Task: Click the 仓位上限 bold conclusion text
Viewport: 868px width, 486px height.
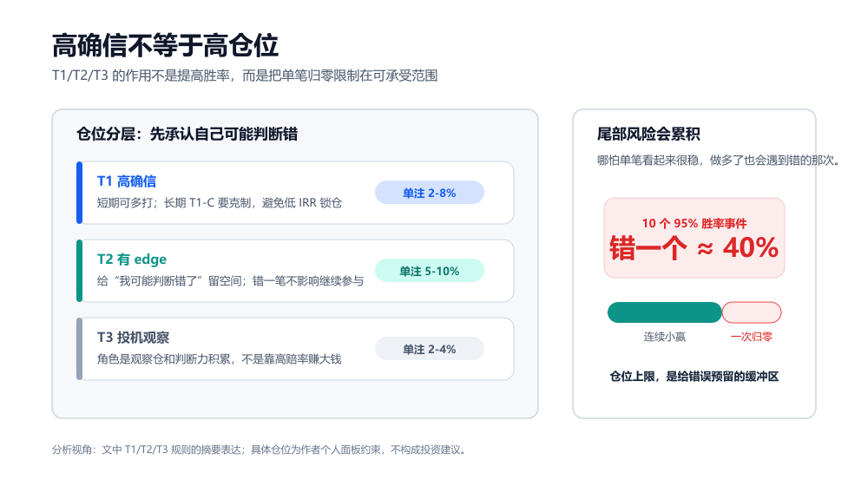Action: [x=694, y=377]
